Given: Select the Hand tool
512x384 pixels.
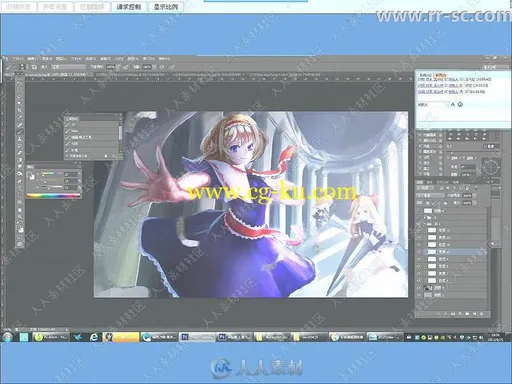Looking at the screenshot, I should click(20, 210).
